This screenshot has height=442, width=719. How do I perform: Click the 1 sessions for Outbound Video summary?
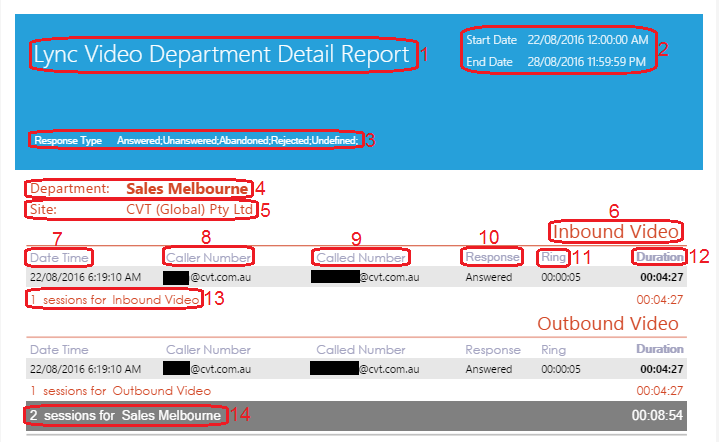(121, 391)
